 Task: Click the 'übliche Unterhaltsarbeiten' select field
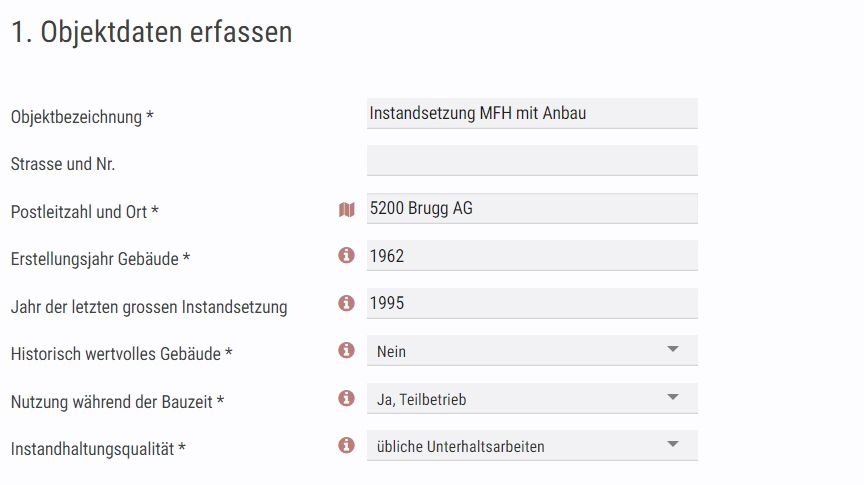pyautogui.click(x=532, y=445)
